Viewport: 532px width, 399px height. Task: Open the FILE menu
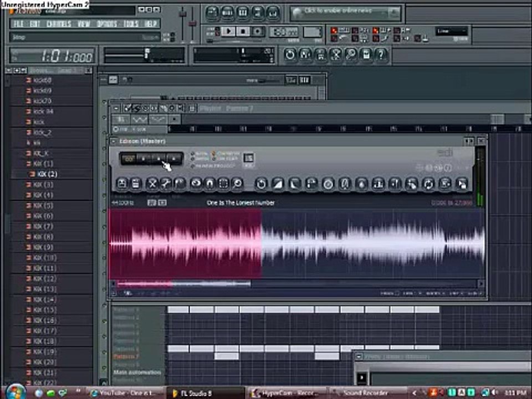pos(18,24)
